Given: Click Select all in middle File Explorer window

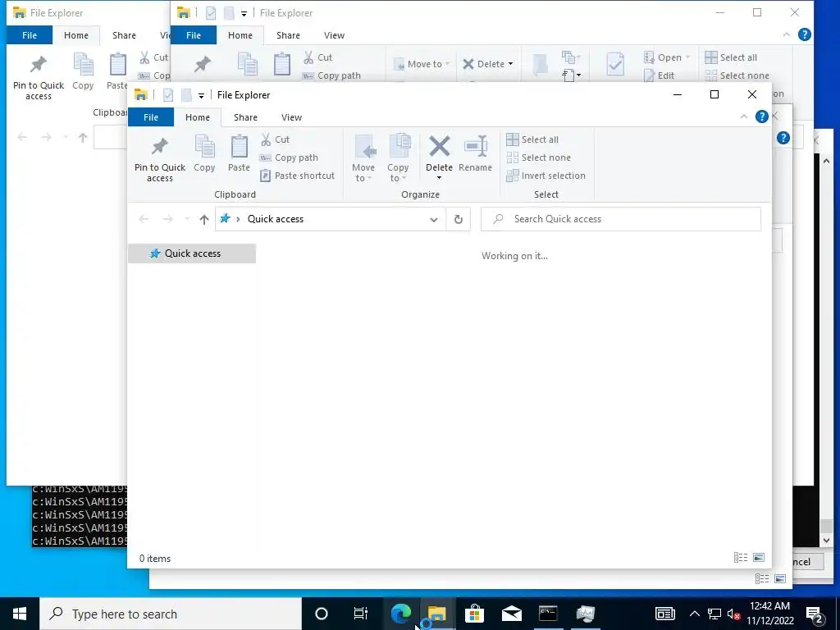Looking at the screenshot, I should click(731, 57).
